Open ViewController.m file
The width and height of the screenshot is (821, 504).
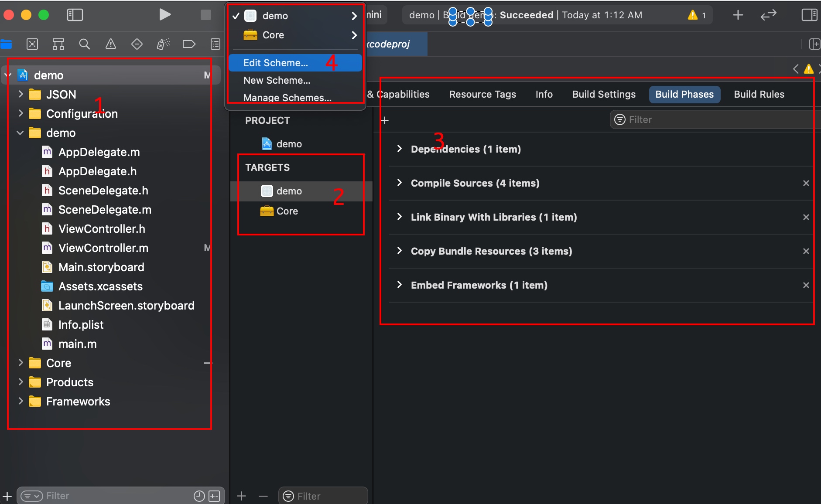click(x=103, y=248)
